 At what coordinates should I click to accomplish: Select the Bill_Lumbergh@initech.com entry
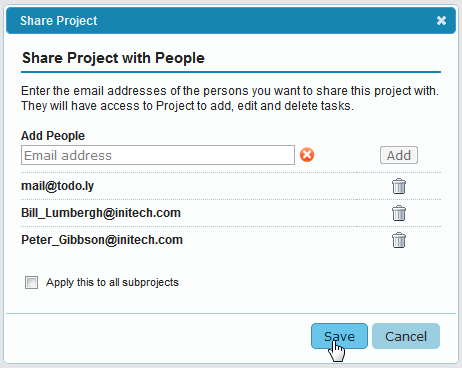(x=101, y=213)
